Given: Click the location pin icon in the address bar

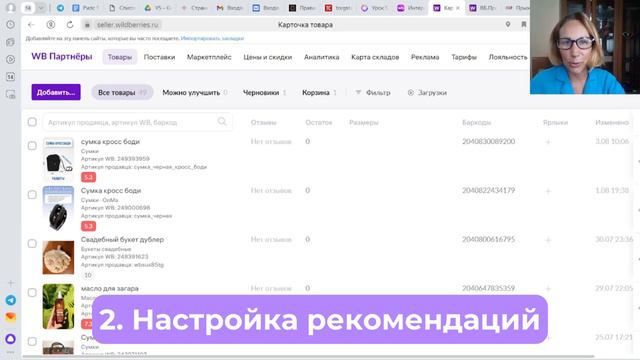Looking at the screenshot, I should [x=508, y=24].
